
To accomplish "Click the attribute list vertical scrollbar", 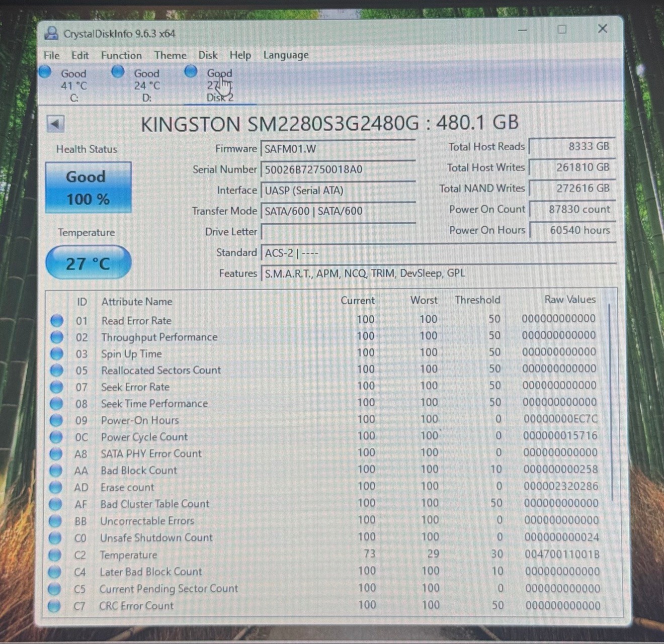I will [x=610, y=402].
